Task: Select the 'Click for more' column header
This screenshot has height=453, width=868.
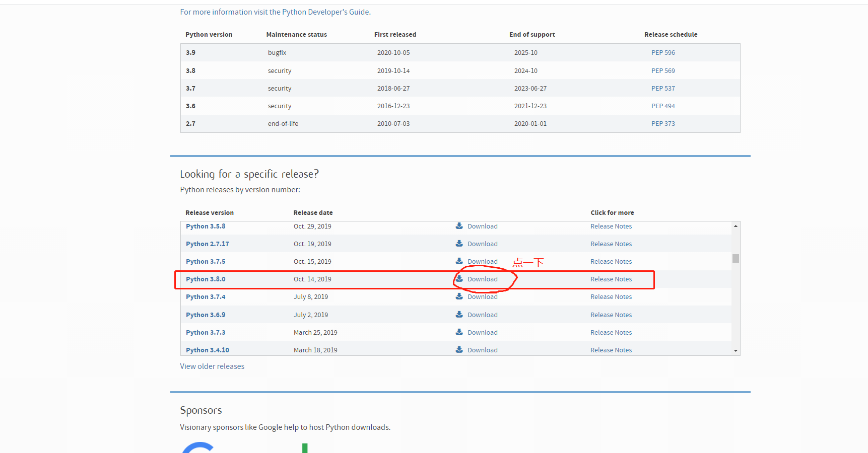Action: tap(612, 212)
